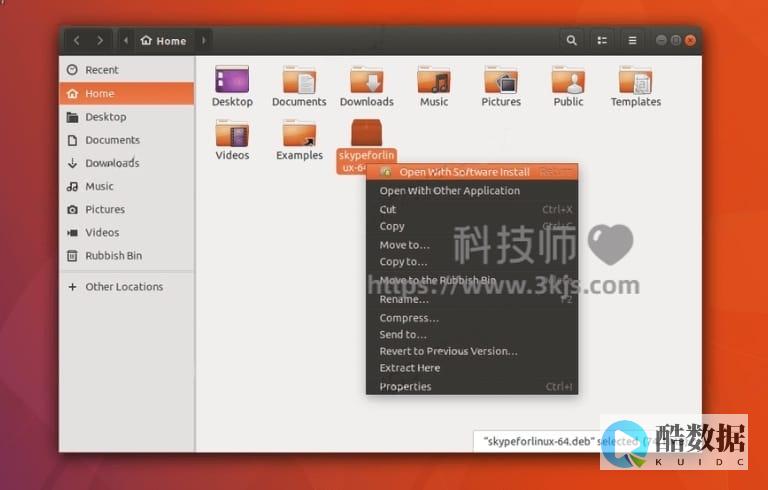Open Music in the sidebar
This screenshot has height=490, width=768.
coord(127,186)
